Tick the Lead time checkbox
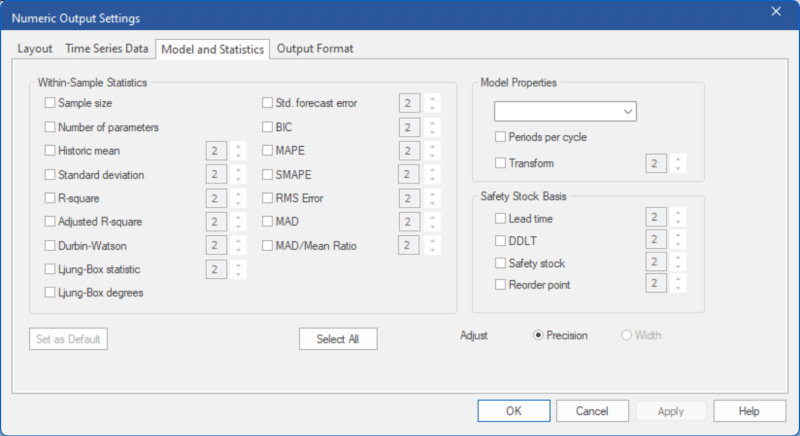800x436 pixels. point(501,219)
